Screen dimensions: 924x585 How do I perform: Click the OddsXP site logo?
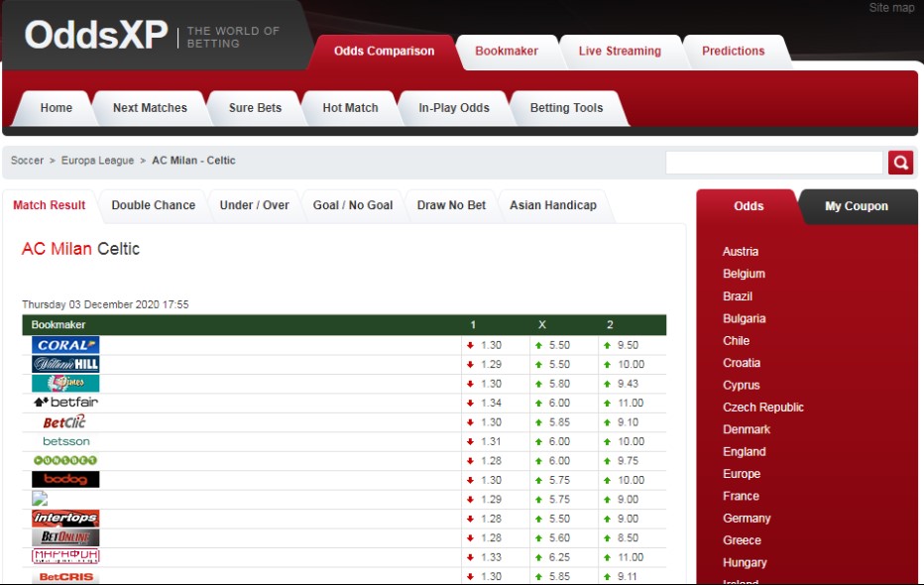[x=96, y=35]
